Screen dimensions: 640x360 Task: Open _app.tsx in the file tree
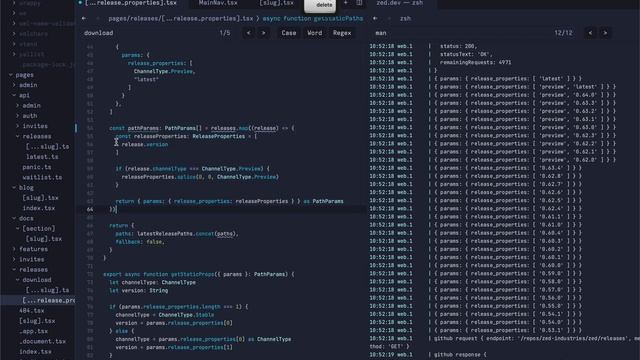click(x=33, y=331)
